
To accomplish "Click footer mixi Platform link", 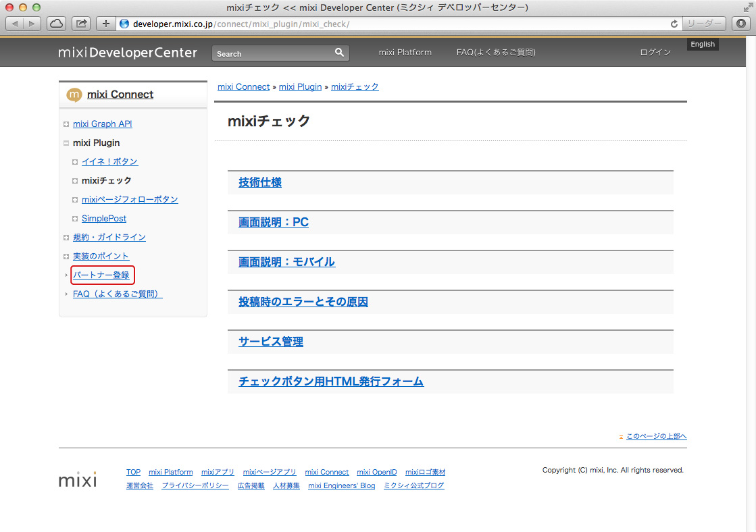I will (x=171, y=472).
